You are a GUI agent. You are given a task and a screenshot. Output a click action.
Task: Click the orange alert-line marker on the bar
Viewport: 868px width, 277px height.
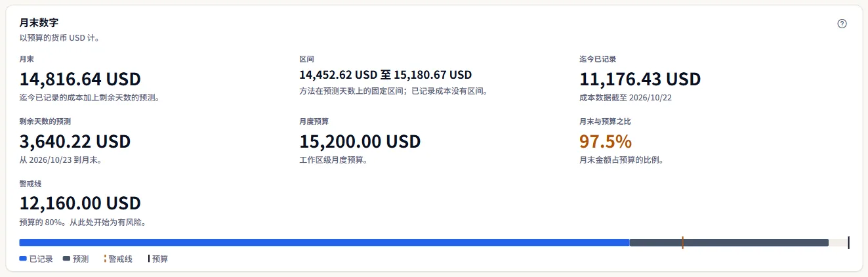(x=683, y=243)
